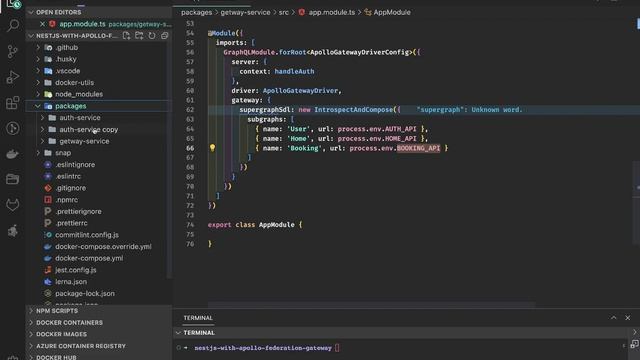Open the Search view in activity bar
Screen dimensions: 640x360
tap(13, 26)
